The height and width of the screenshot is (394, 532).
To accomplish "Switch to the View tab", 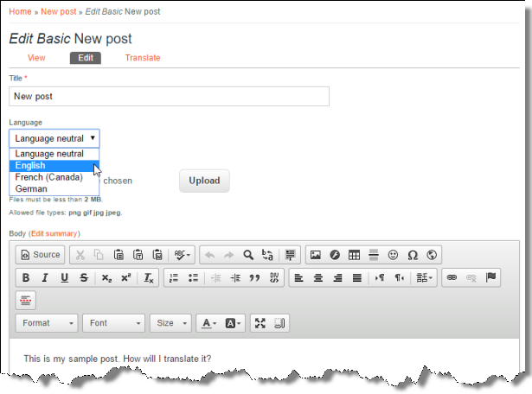I will point(36,58).
